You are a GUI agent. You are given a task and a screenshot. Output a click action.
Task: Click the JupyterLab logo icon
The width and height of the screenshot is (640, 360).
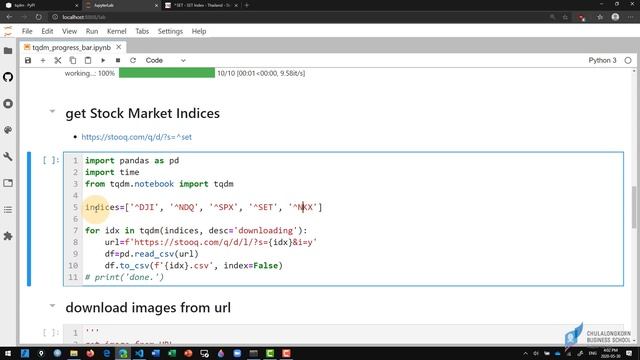pyautogui.click(x=8, y=31)
